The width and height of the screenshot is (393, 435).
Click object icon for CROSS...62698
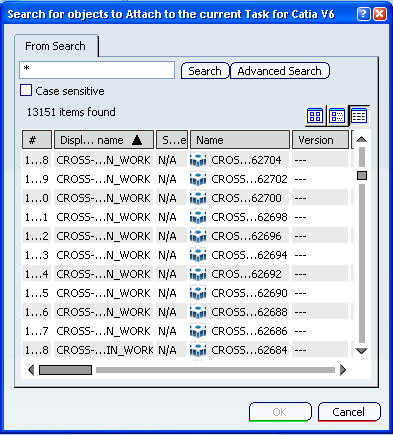point(198,217)
